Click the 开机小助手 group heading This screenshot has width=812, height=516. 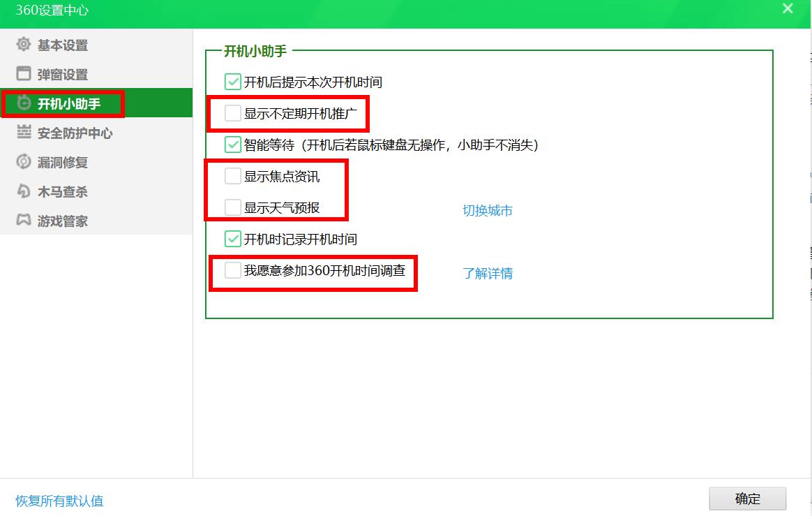click(x=255, y=52)
